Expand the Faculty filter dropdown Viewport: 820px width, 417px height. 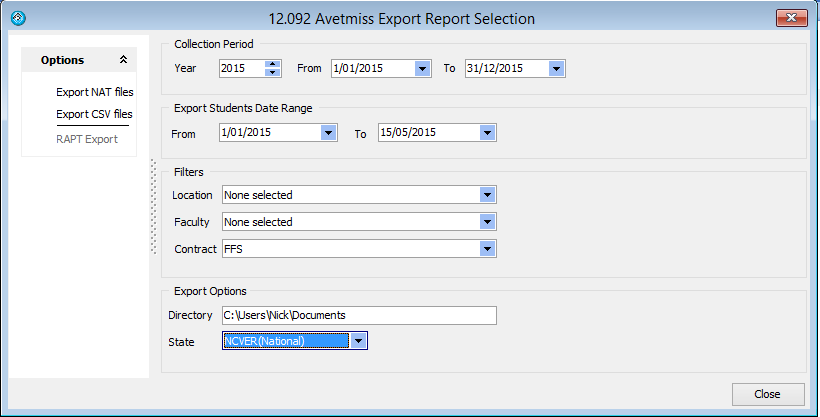pyautogui.click(x=487, y=222)
